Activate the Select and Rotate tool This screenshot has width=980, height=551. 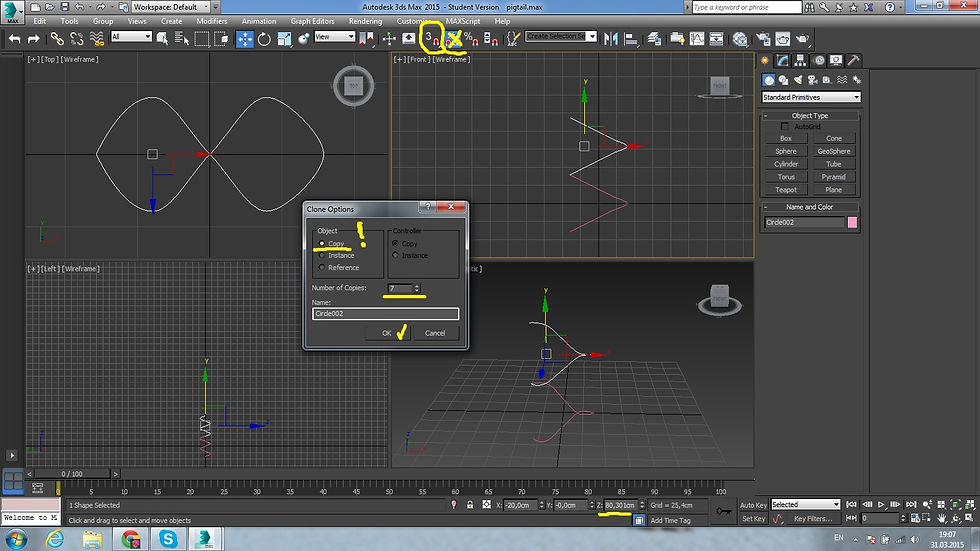pos(264,39)
